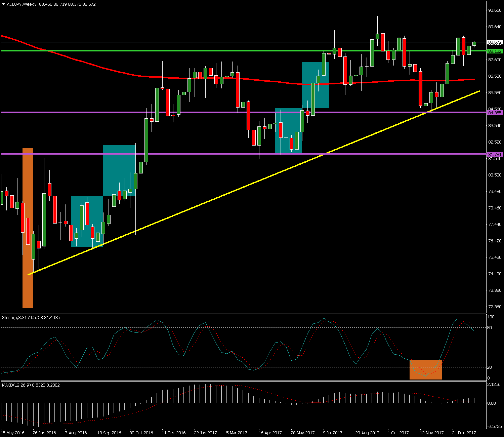Click the 24 Dec 2017 date label

464,433
